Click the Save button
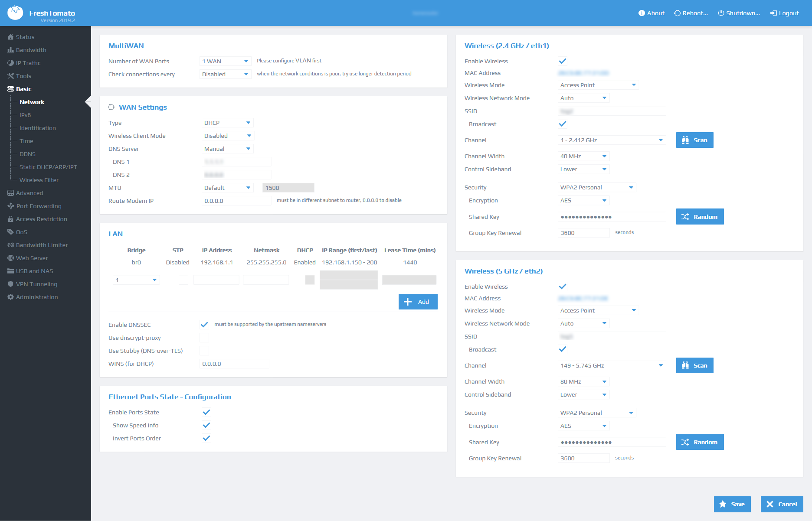This screenshot has width=812, height=521. coord(732,504)
